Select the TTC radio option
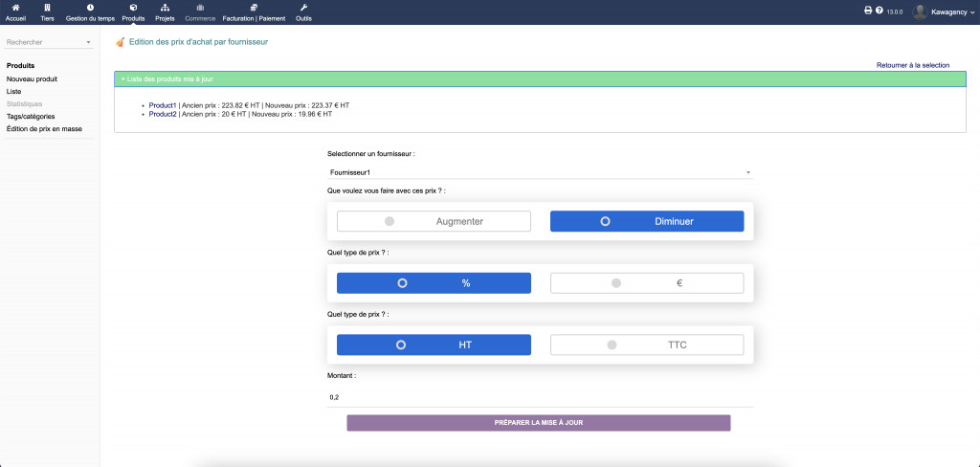This screenshot has width=980, height=467. (646, 345)
